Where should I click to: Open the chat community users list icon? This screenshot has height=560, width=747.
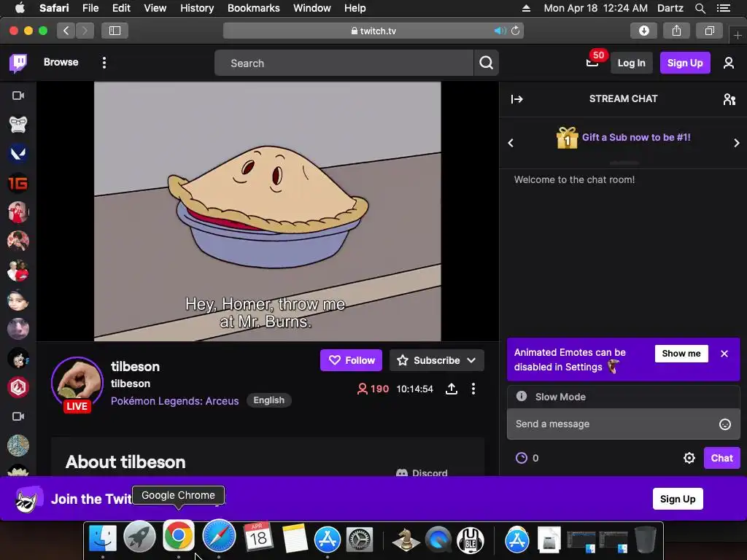point(729,99)
